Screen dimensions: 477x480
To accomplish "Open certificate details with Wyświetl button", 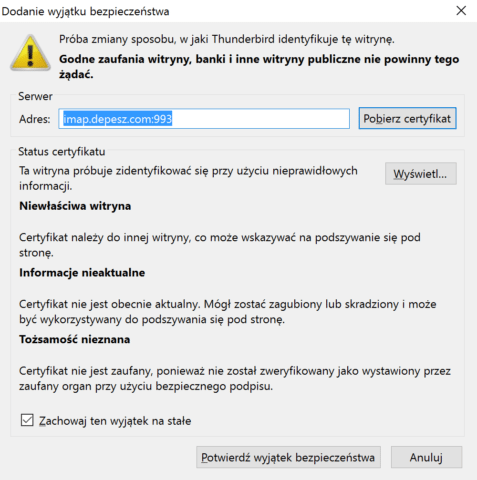I will point(421,174).
